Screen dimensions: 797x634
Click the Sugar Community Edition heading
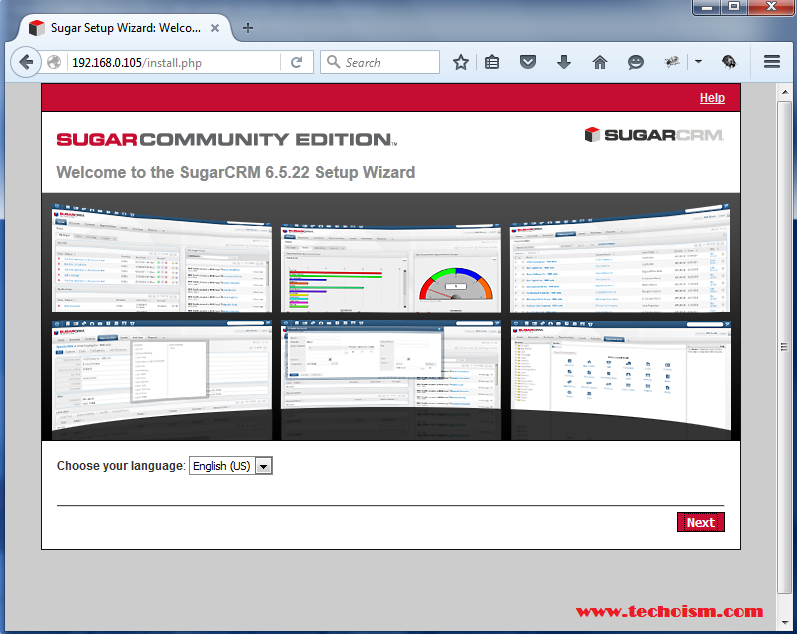pyautogui.click(x=227, y=139)
